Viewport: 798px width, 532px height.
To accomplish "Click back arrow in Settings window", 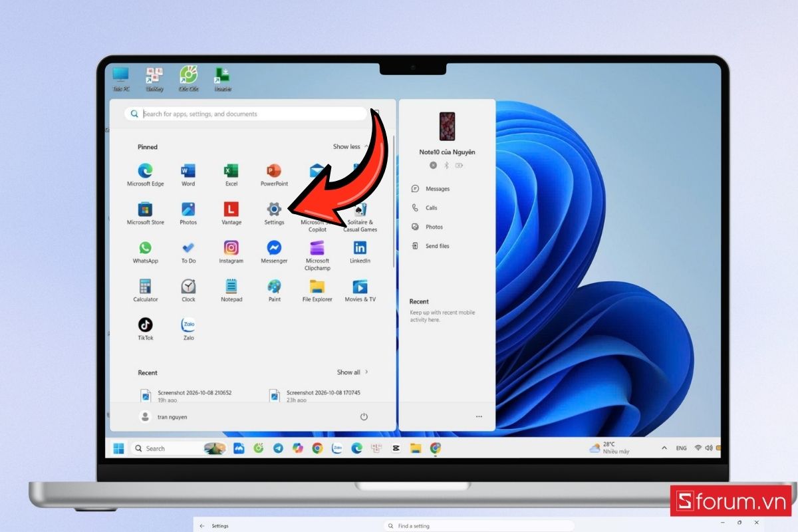I will (202, 526).
